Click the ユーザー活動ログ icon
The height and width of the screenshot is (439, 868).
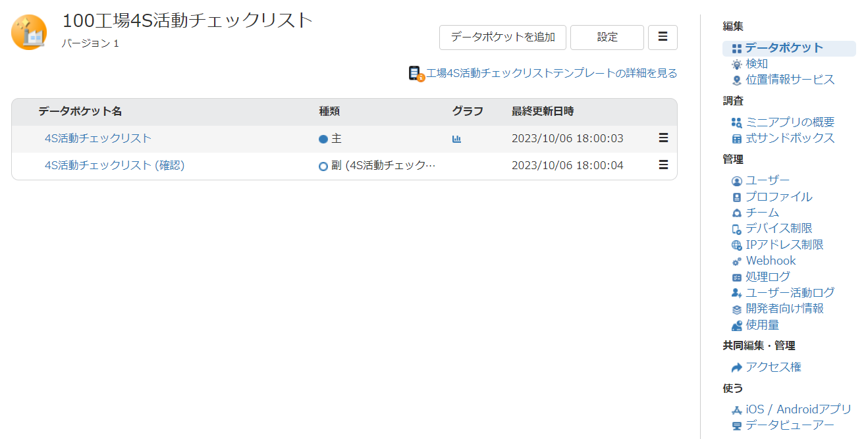(x=737, y=293)
